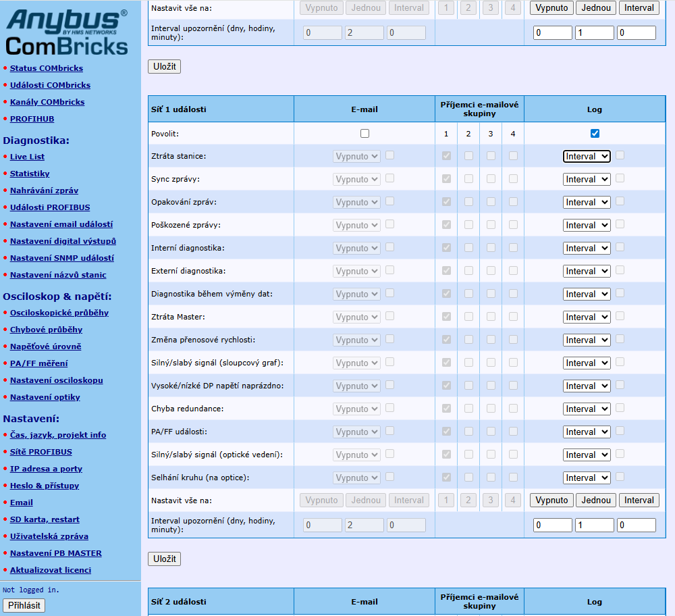
Task: Open Log dropdown for Sync zprávy
Action: [587, 179]
